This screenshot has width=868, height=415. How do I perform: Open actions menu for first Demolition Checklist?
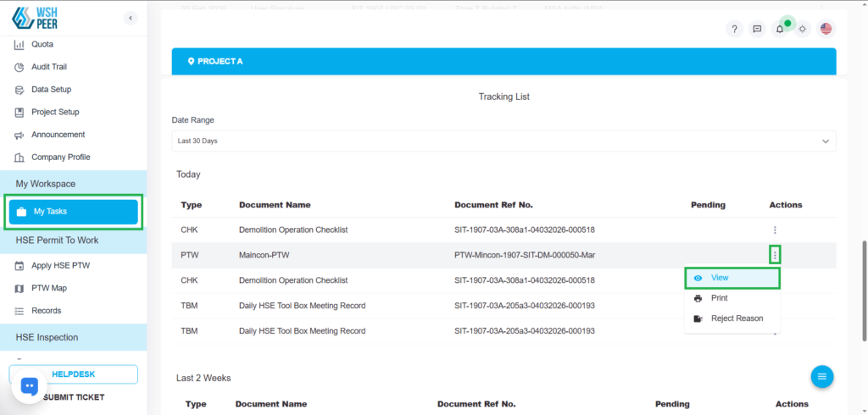pyautogui.click(x=775, y=230)
